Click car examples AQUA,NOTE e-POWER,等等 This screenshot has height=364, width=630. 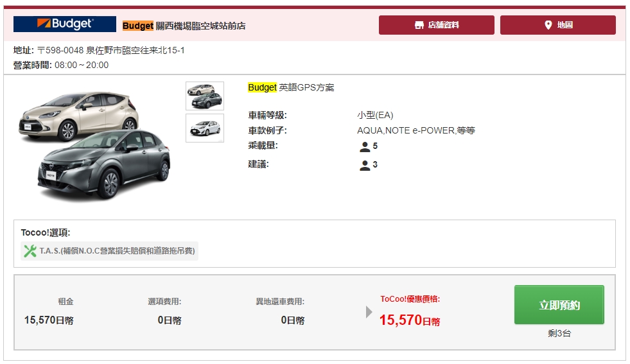coord(416,130)
